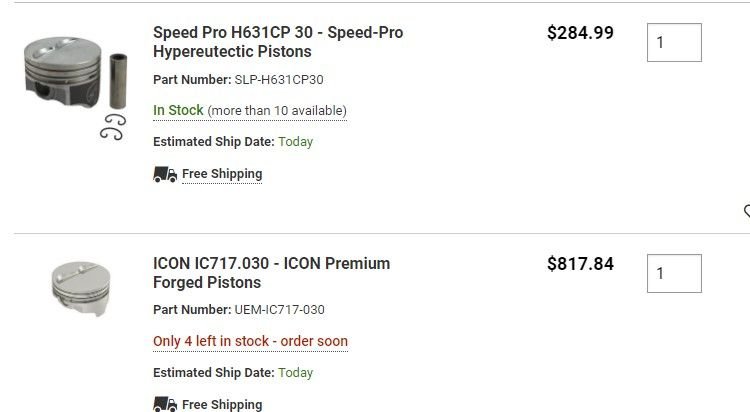Click the $284.99 price
The image size is (750, 412).
pyautogui.click(x=580, y=33)
